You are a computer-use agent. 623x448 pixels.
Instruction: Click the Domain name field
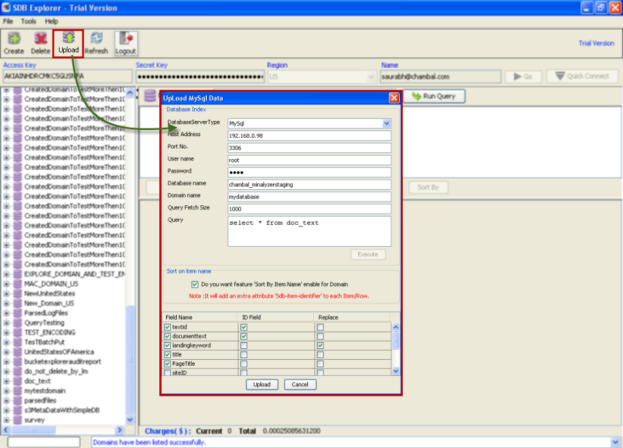coord(309,197)
